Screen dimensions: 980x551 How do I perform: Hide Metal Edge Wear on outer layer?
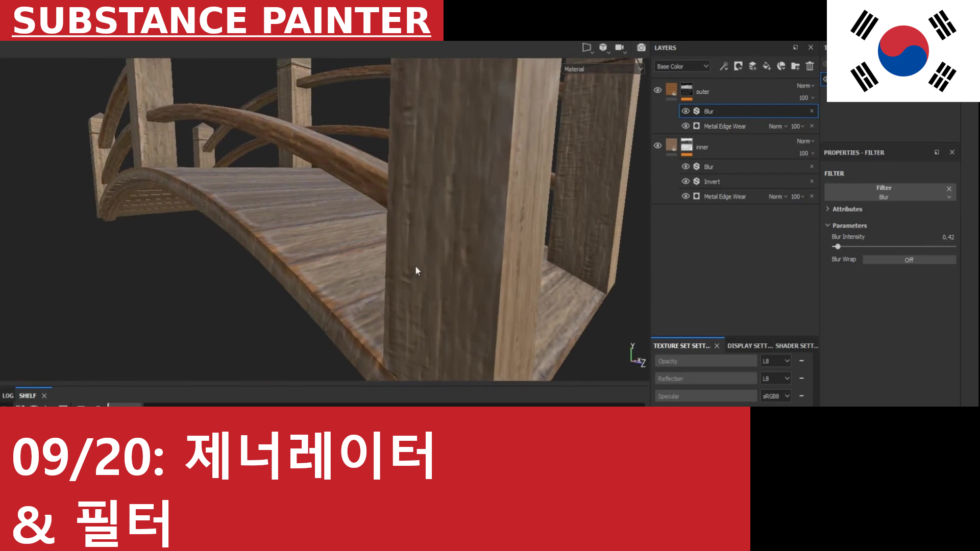click(x=685, y=126)
